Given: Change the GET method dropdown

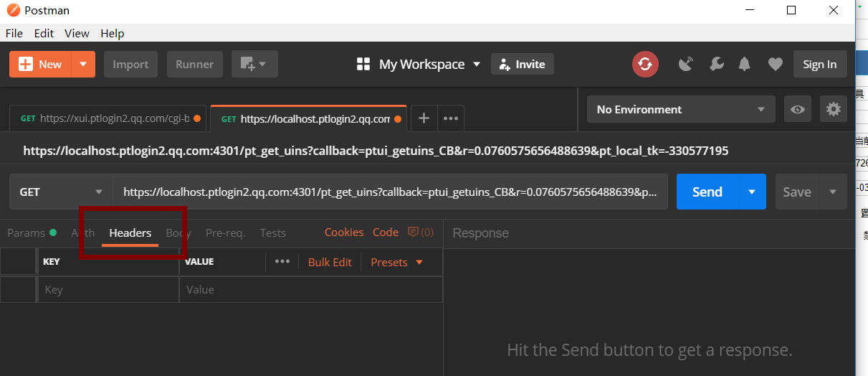Looking at the screenshot, I should pyautogui.click(x=61, y=192).
